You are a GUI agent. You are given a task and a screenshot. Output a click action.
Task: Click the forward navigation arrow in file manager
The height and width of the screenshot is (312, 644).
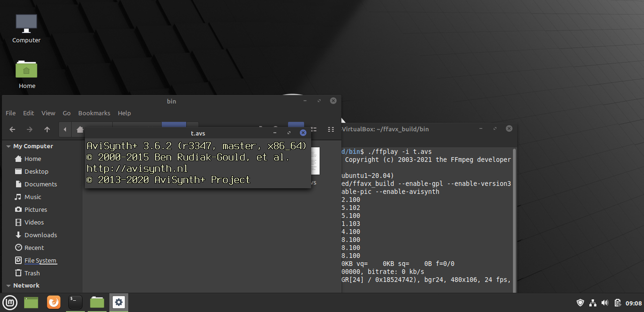(x=30, y=129)
